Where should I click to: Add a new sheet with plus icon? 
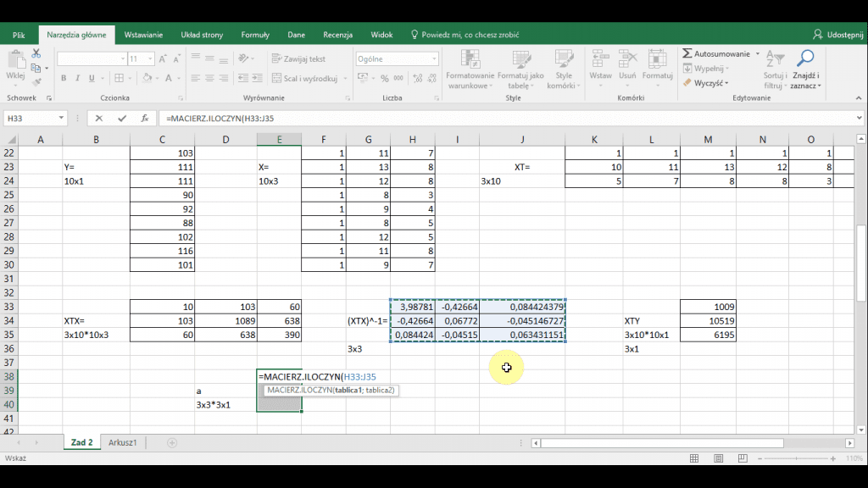[x=172, y=442]
